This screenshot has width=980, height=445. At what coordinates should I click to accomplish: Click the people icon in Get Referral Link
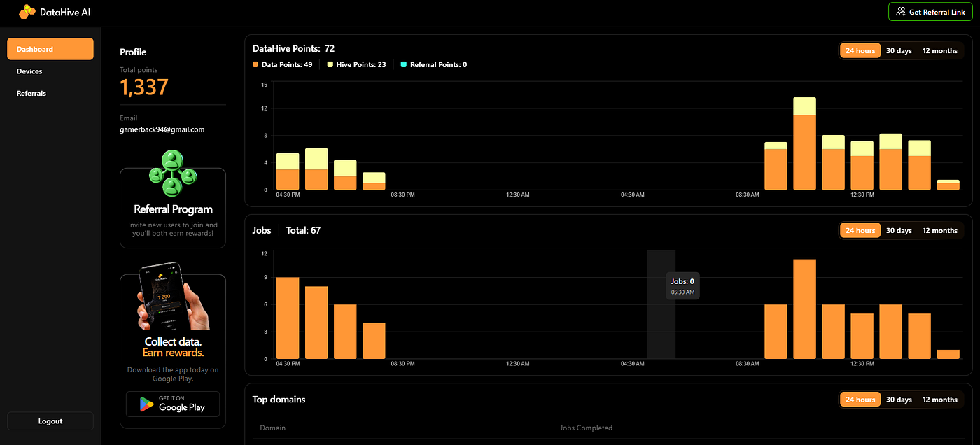[901, 12]
